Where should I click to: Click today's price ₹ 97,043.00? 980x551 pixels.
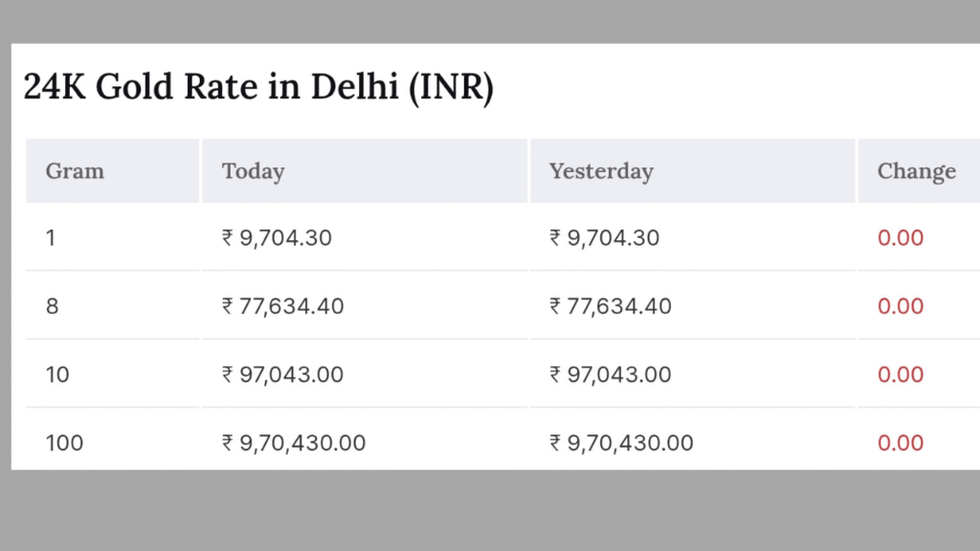pos(282,375)
